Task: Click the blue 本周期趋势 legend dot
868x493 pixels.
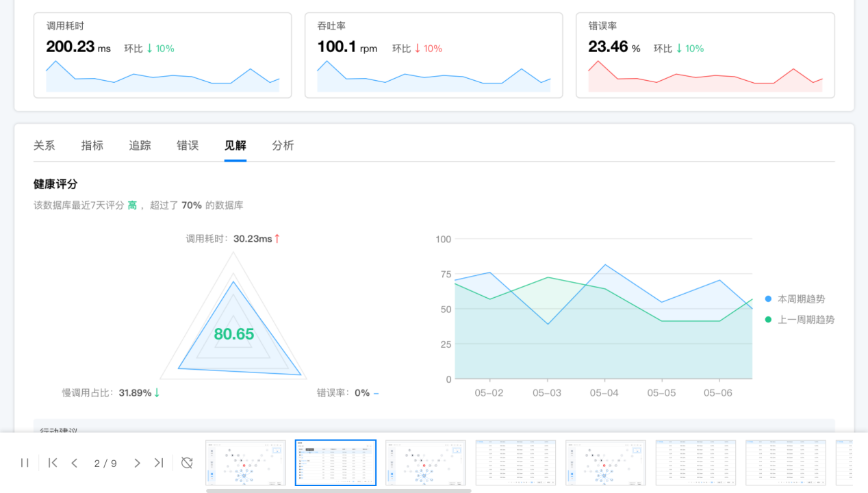Action: pos(769,299)
